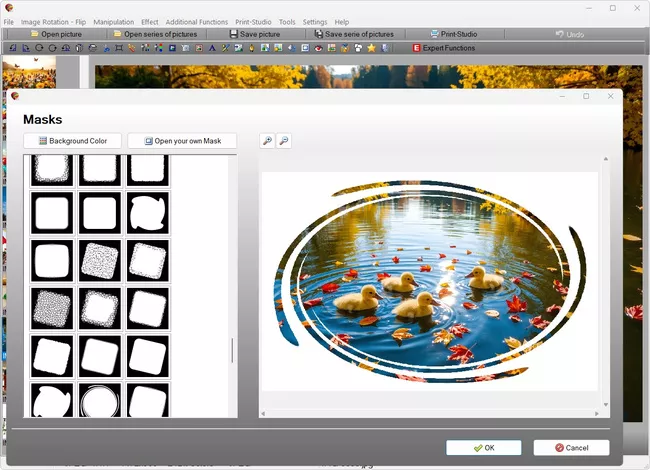
Task: Open the Image Rotation - Flip menu
Action: tap(53, 22)
